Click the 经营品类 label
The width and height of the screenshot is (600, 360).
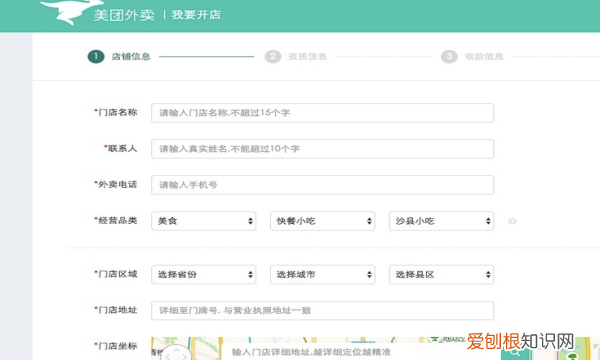click(116, 220)
